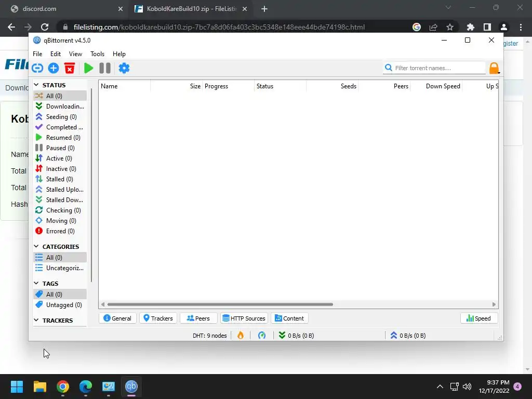
Task: Sort by the Size column header
Action: 177,86
